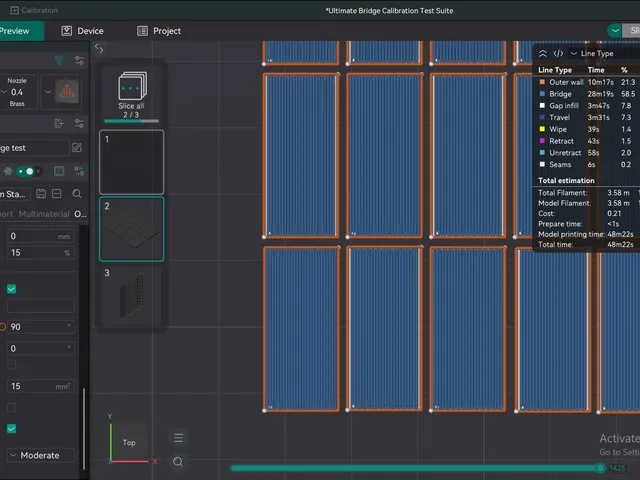Click the add filament icon
640x480 pixels.
point(59,123)
